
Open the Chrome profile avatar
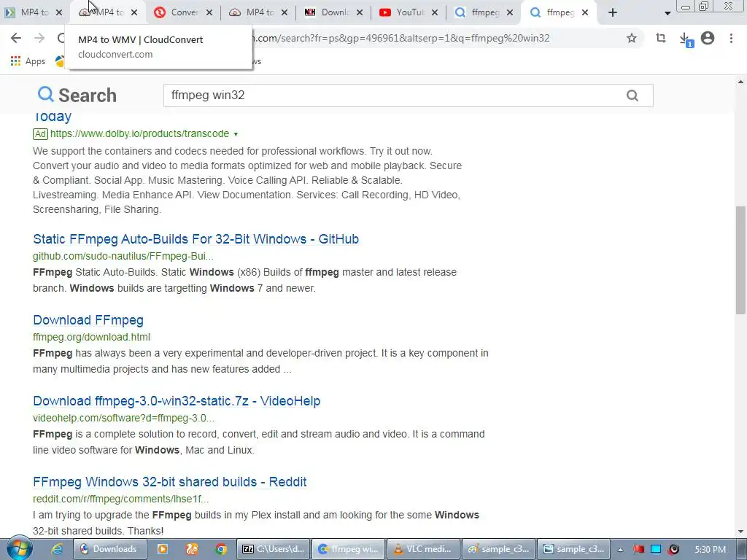click(708, 38)
